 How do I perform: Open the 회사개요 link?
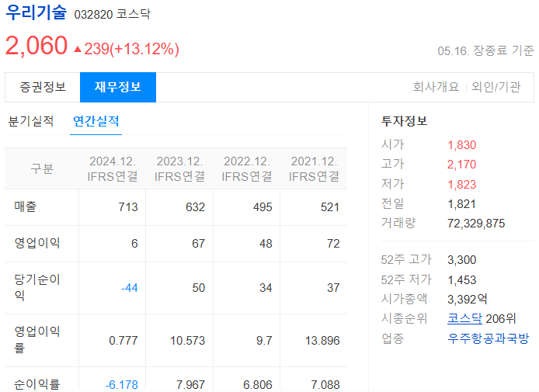[x=436, y=87]
